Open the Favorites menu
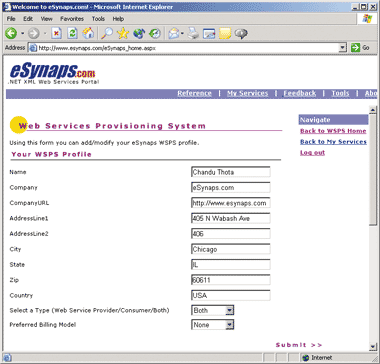 tap(72, 19)
